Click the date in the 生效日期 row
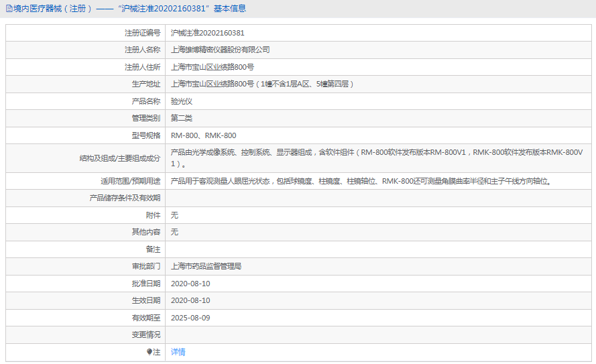Viewport: 596px width, 364px height. (190, 300)
